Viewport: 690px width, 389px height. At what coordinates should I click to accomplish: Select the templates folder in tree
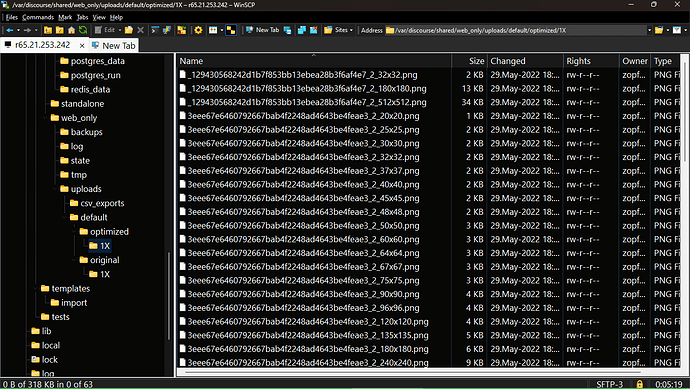coord(66,289)
